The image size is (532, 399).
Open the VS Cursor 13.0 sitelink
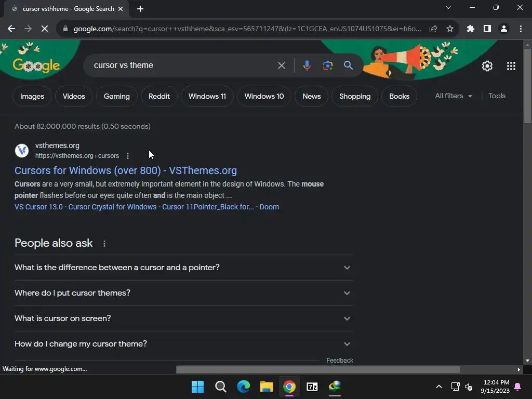(38, 207)
